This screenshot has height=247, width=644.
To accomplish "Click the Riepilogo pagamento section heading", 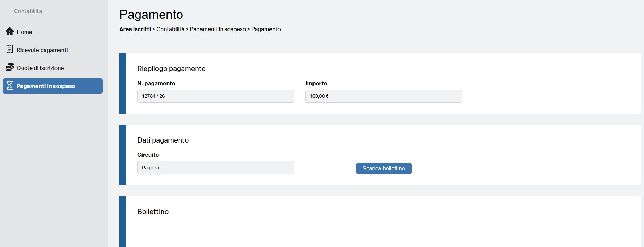I will [x=171, y=69].
